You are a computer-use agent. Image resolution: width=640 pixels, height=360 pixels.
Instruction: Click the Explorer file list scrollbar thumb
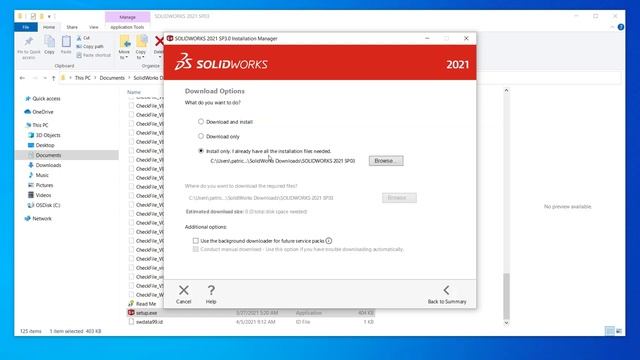coord(506,296)
